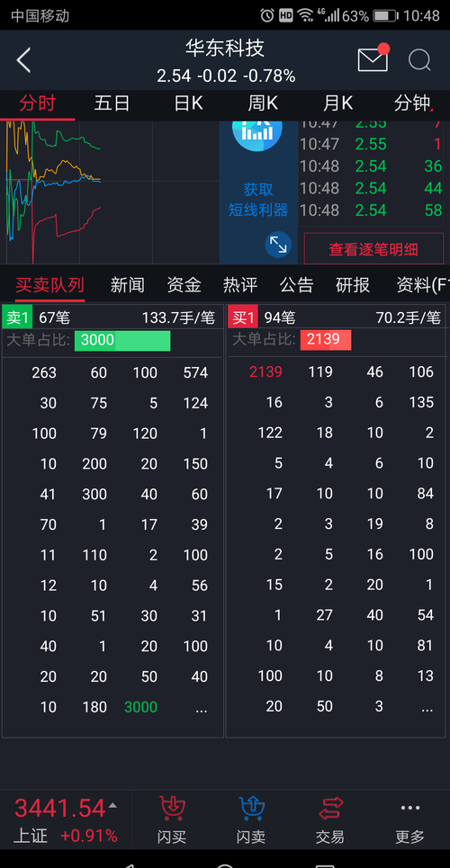Open the 资金 capital flow tab
Viewport: 450px width, 868px height.
(x=184, y=285)
